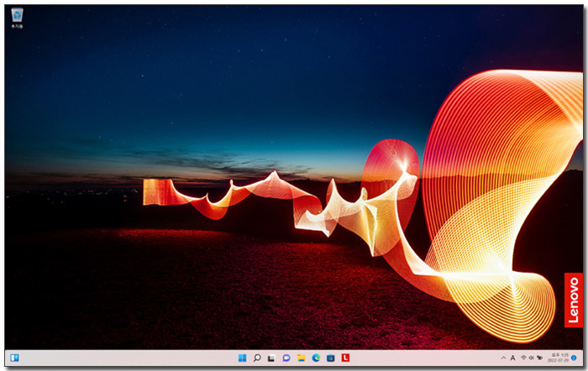588x371 pixels.
Task: Toggle the input method A indicator
Action: pos(512,358)
